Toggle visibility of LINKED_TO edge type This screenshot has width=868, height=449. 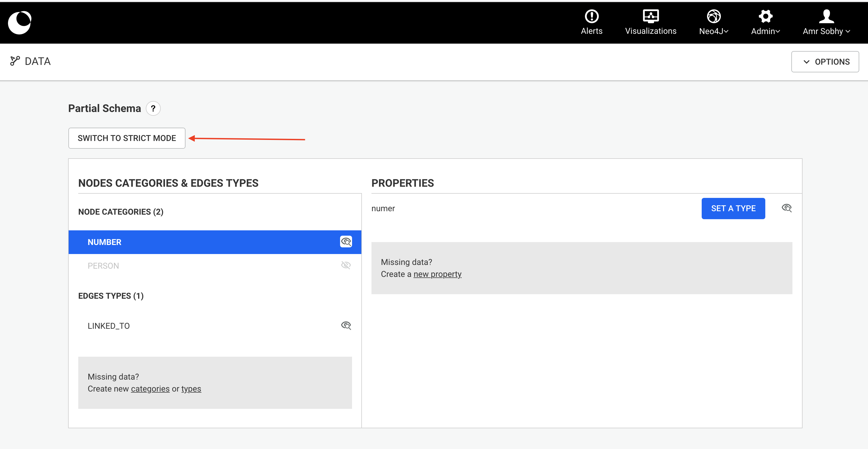pos(346,325)
